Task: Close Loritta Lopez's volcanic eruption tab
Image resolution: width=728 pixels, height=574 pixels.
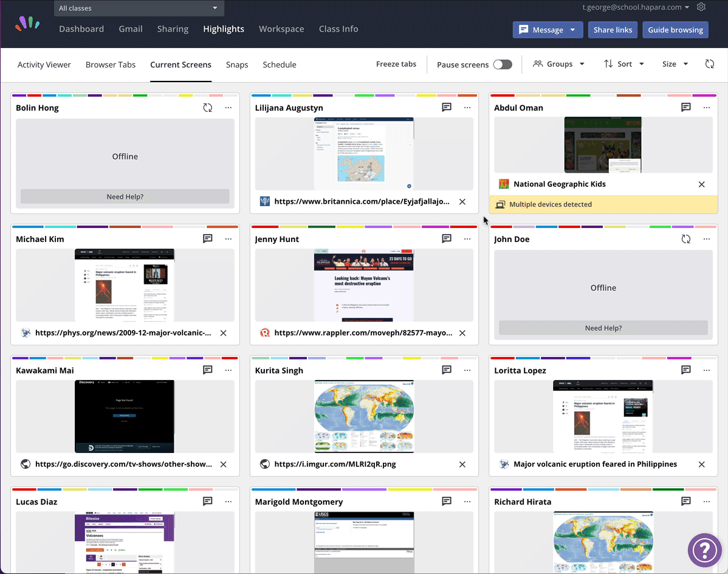Action: (701, 465)
